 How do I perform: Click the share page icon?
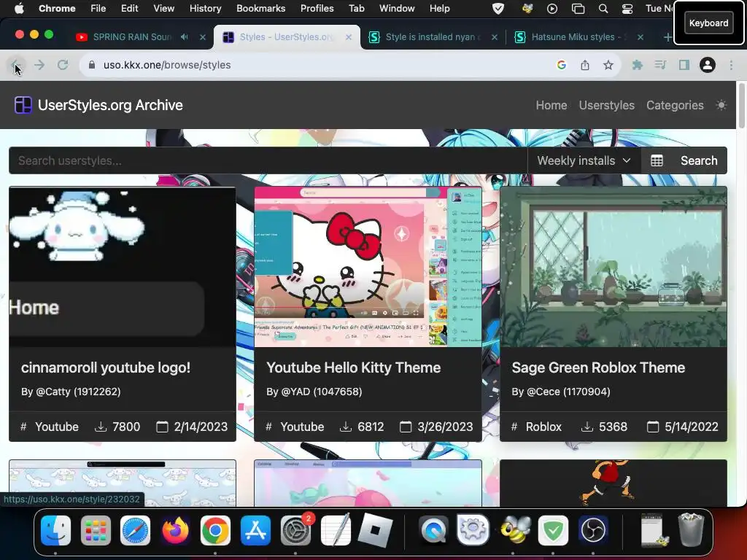click(585, 65)
